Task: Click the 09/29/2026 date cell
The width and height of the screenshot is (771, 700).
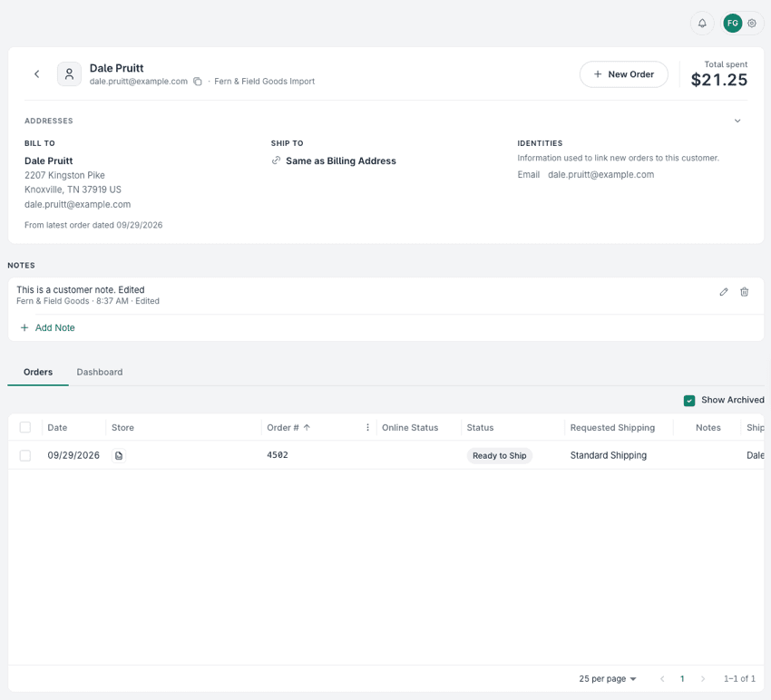Action: 73,456
